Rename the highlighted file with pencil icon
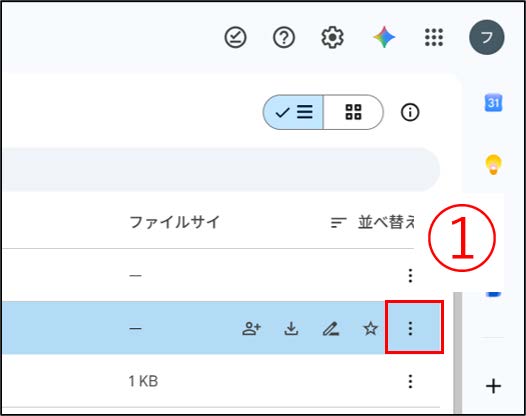 [x=331, y=329]
